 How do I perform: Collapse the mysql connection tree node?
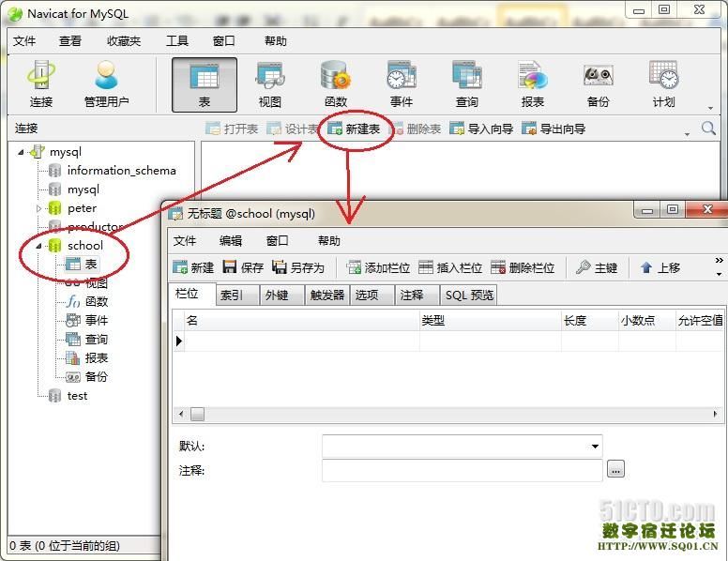(21, 152)
